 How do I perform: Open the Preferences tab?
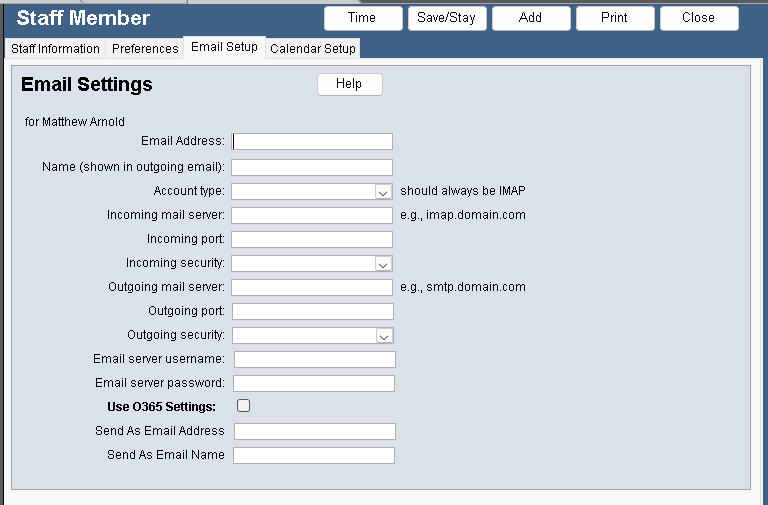point(145,49)
